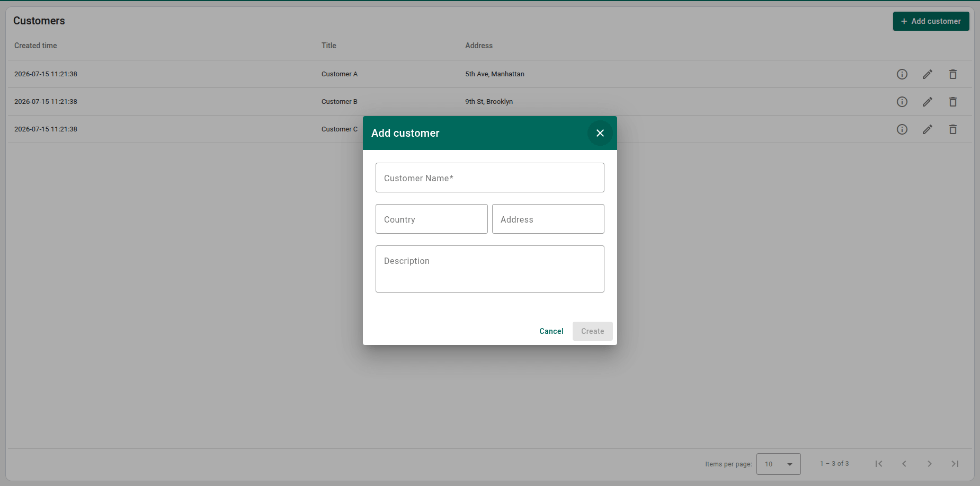
Task: Go to previous page of customers
Action: pyautogui.click(x=904, y=464)
